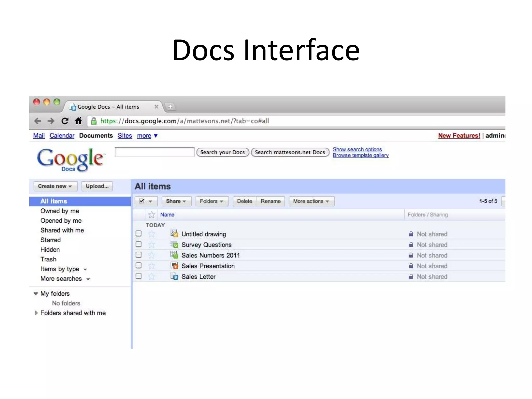Expand the more apps dropdown
Screen dimensions: 532x399
tap(147, 136)
